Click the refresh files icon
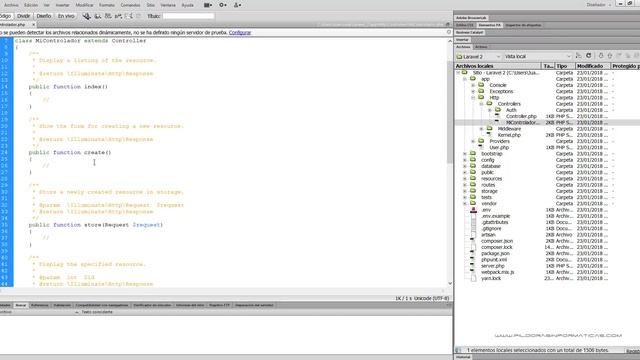640x360 pixels. [x=589, y=56]
